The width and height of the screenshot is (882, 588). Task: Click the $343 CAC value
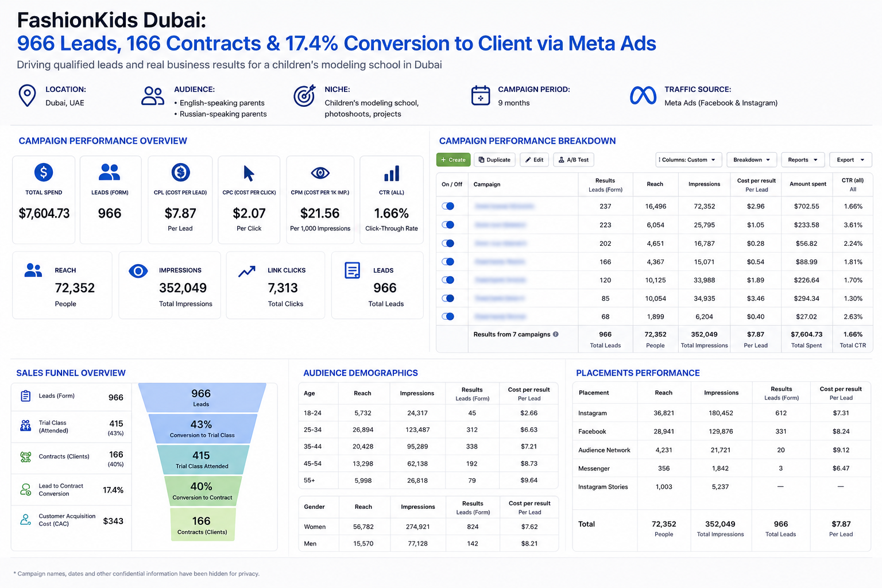pyautogui.click(x=113, y=521)
